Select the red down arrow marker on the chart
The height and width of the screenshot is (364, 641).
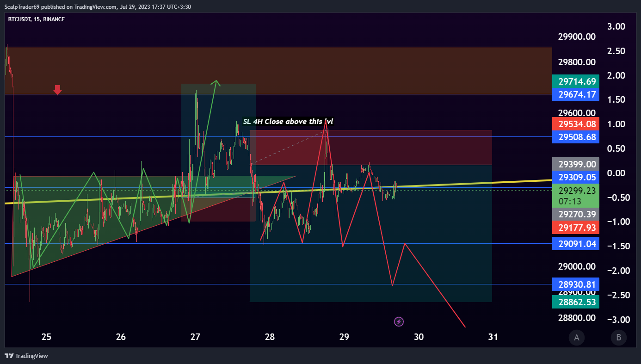pyautogui.click(x=57, y=90)
